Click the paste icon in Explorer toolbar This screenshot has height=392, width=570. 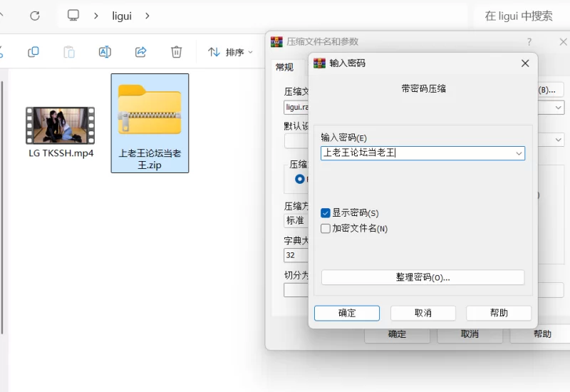click(69, 52)
